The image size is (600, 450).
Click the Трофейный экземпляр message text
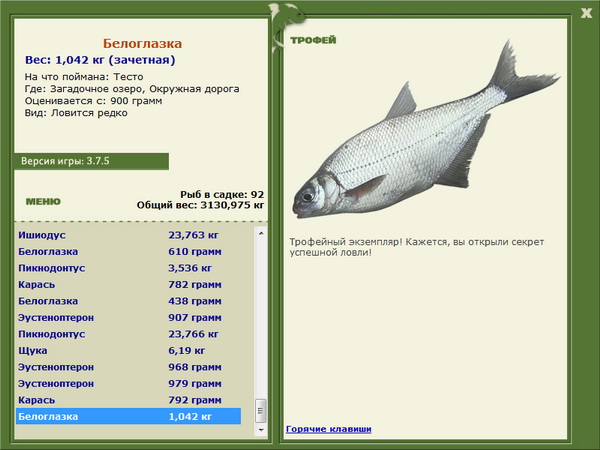click(x=416, y=247)
